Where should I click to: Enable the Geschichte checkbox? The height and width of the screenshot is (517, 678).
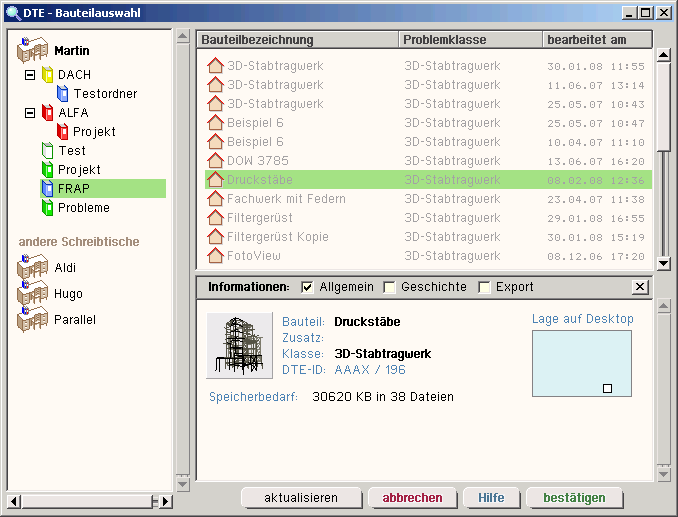tap(389, 287)
